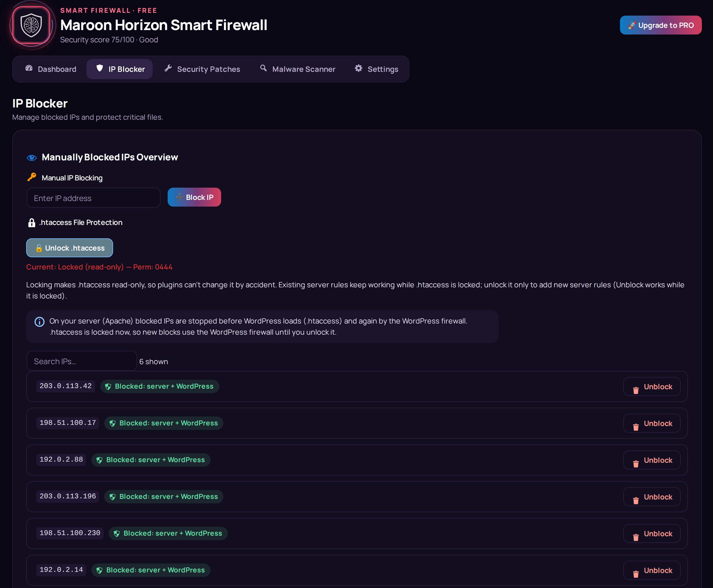Click the Maroon Horizon Smart Firewall title

click(x=164, y=25)
